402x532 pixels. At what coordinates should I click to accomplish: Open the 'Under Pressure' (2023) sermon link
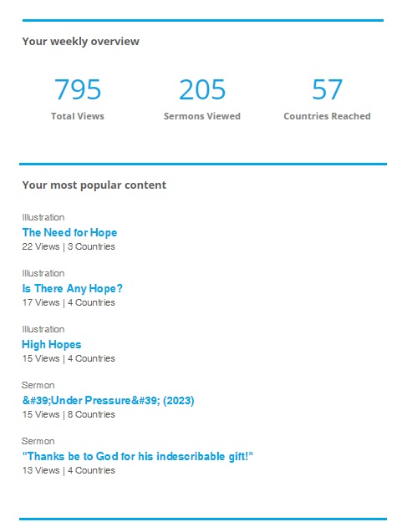click(x=109, y=400)
